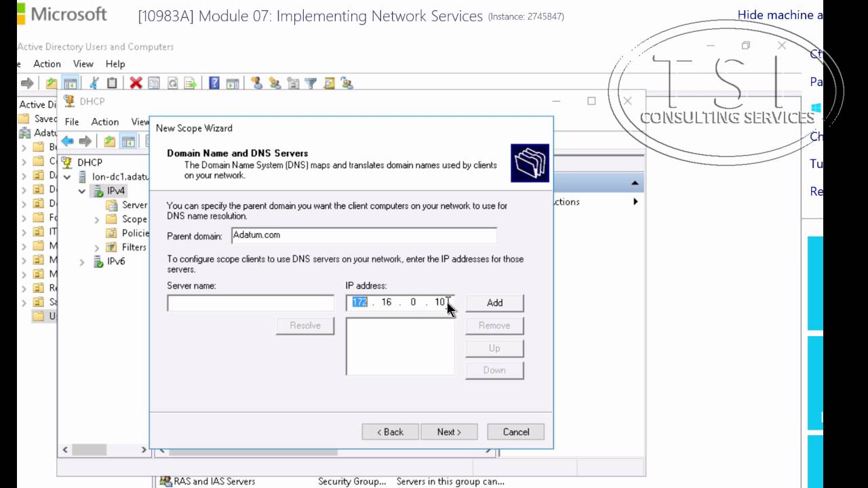Click left arrow of DHCP tree horizontal scrollbar
The height and width of the screenshot is (488, 868).
(65, 449)
